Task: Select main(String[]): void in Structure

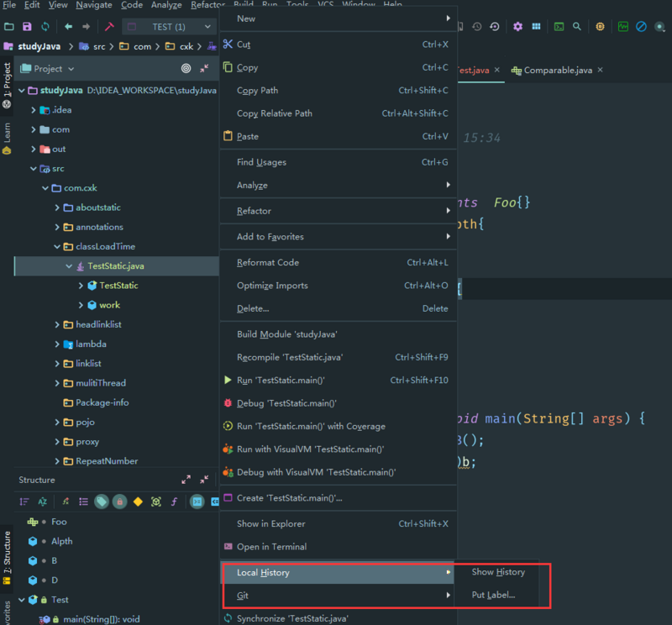Action: coord(101,619)
